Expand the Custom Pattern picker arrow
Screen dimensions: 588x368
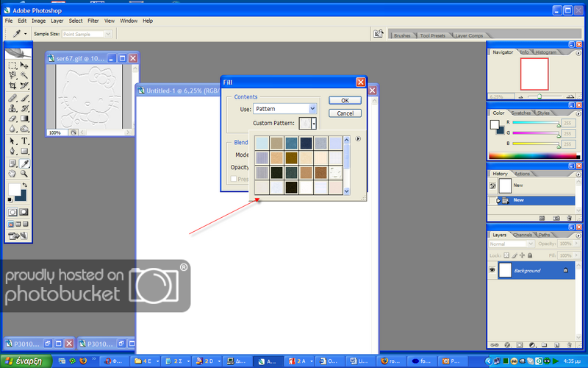click(314, 124)
